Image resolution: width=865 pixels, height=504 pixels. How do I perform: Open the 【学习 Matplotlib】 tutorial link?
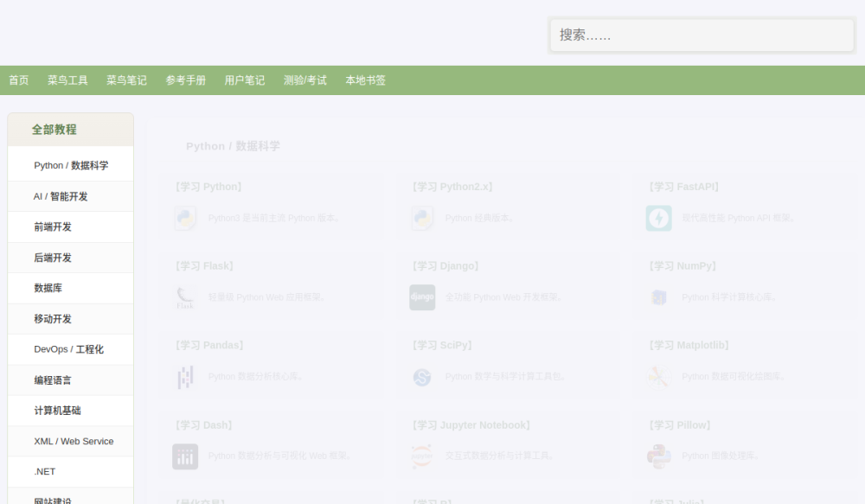[689, 346]
